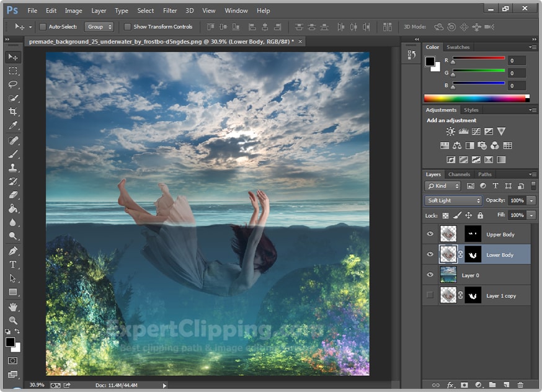542x392 pixels.
Task: Set foreground color via the color swatch
Action: click(11, 343)
